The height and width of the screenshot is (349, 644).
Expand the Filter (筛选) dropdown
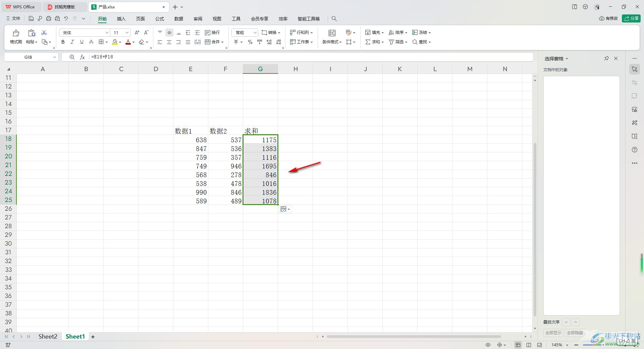click(x=406, y=42)
